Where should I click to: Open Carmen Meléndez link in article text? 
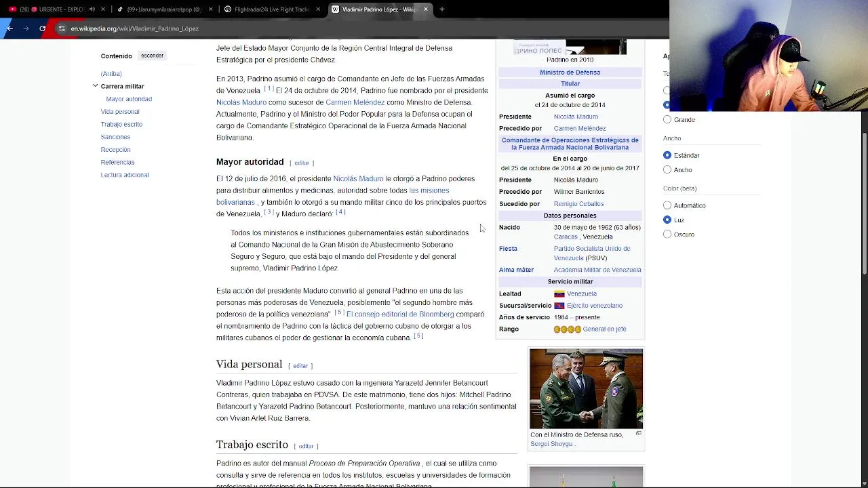(x=355, y=102)
